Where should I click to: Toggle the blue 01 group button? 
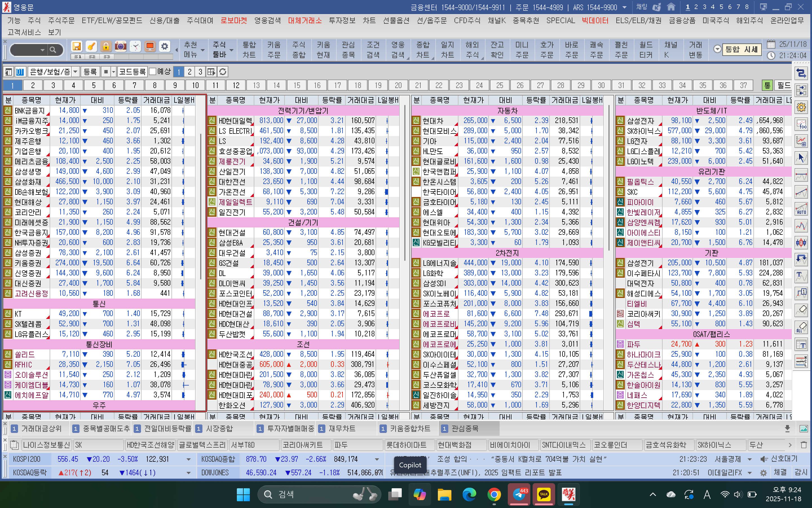pos(20,72)
